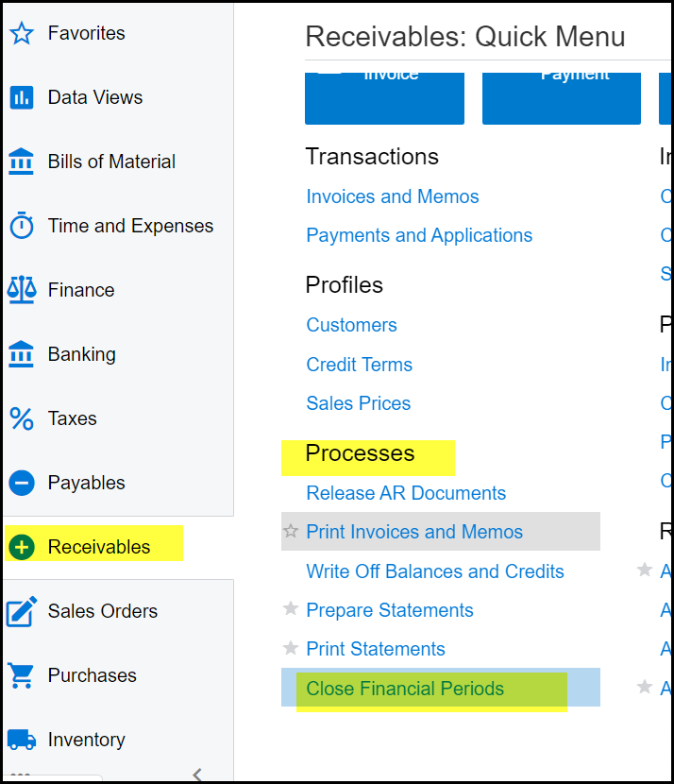
Task: Select the Taxes percent icon
Action: [x=21, y=418]
